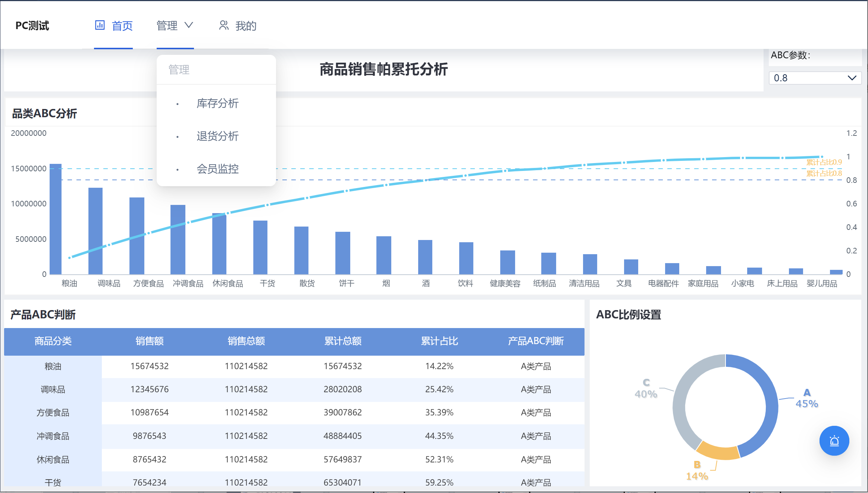This screenshot has width=868, height=493.
Task: Click the chart icon beside 首页
Action: (100, 25)
